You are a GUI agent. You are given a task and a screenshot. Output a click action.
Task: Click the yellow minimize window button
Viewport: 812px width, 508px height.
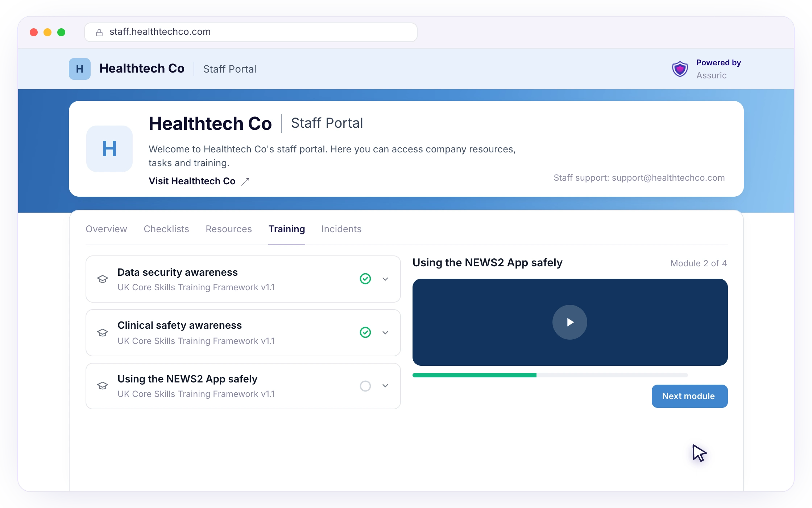tap(47, 32)
